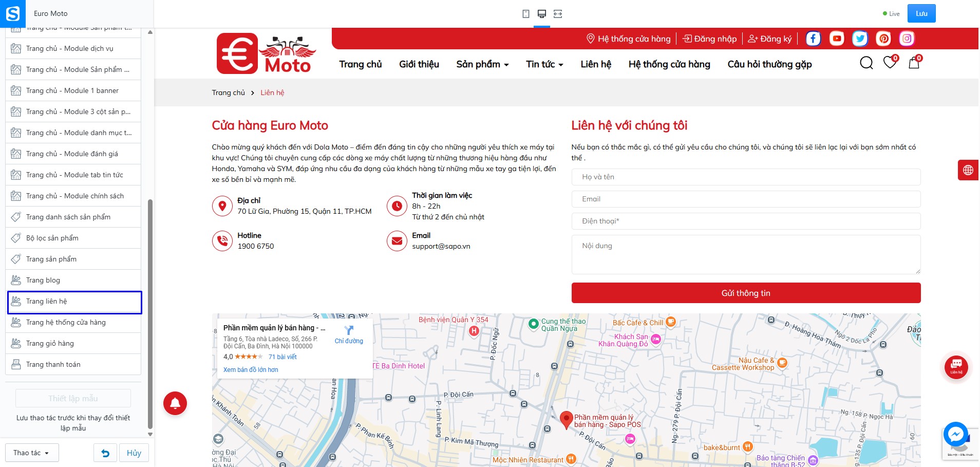Click the red Sapo POS map marker
Image resolution: width=980 pixels, height=467 pixels.
pos(566,420)
